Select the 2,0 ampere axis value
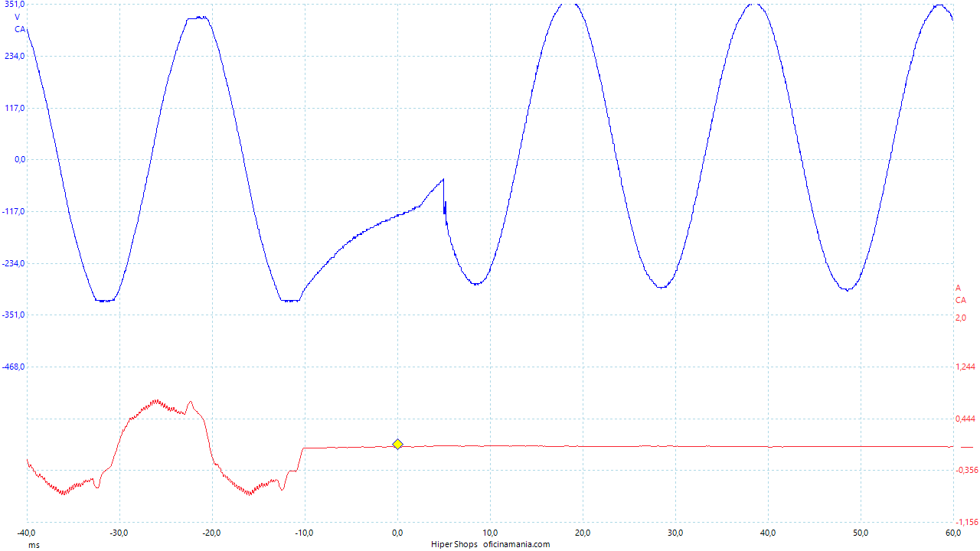Screen dimensions: 980x551 point(961,318)
